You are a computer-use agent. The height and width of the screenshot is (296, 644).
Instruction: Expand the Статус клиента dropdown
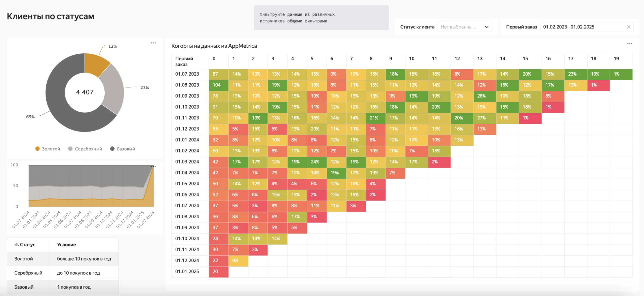[x=465, y=27]
